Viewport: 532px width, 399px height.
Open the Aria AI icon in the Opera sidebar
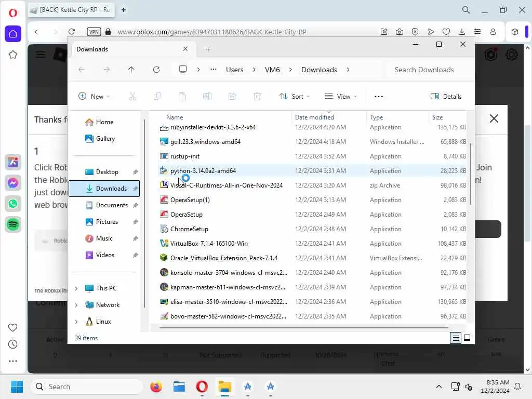point(13,162)
